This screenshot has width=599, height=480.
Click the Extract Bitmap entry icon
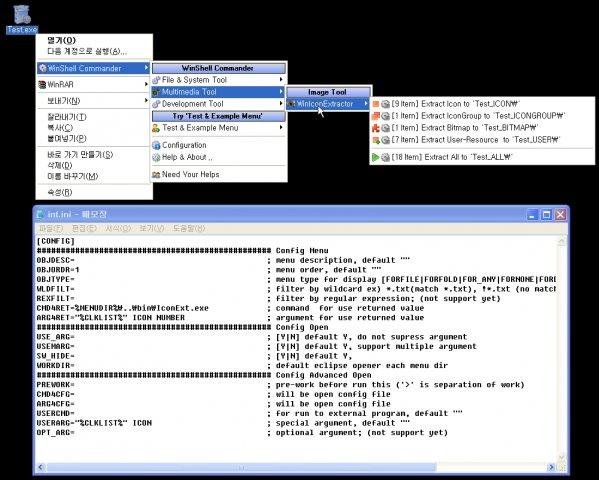click(x=376, y=128)
